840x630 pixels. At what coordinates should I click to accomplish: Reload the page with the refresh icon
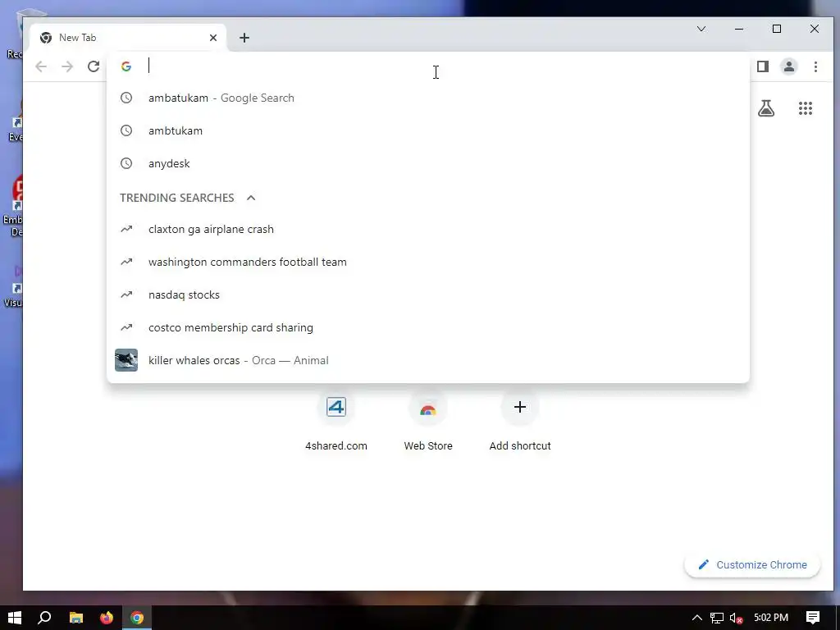(94, 66)
